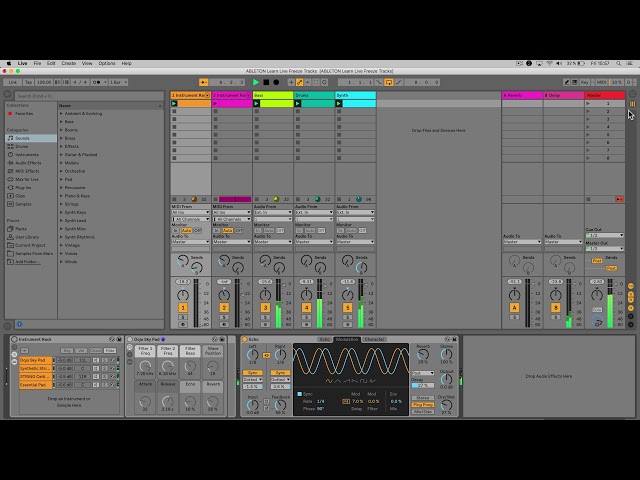Toggle track 1 activator button
This screenshot has height=480, width=640.
[183, 308]
